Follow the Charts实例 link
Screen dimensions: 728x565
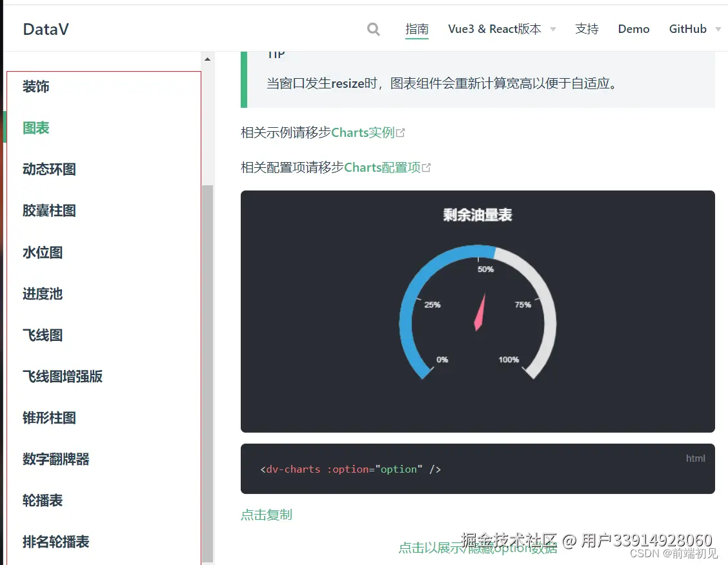tap(363, 133)
